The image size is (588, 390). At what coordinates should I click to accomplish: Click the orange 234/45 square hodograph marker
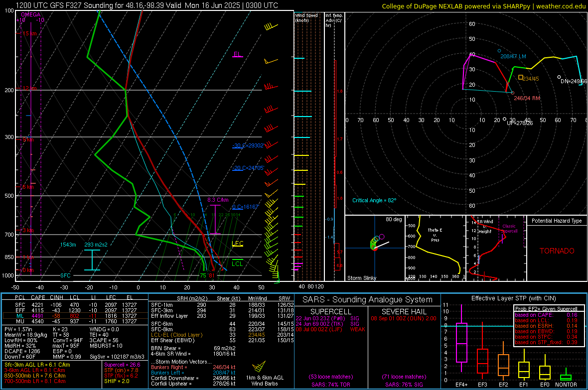[x=521, y=77]
